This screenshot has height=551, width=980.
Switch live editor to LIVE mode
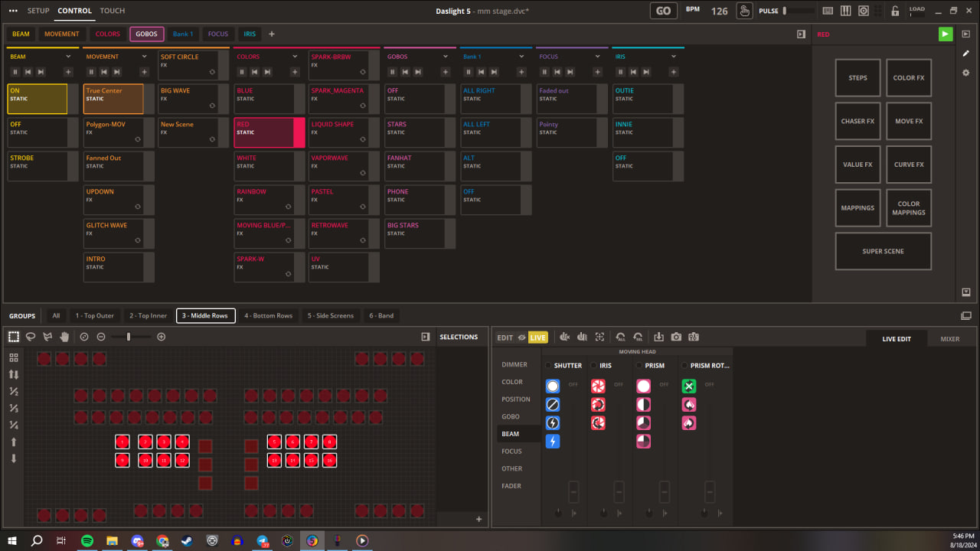pos(538,337)
